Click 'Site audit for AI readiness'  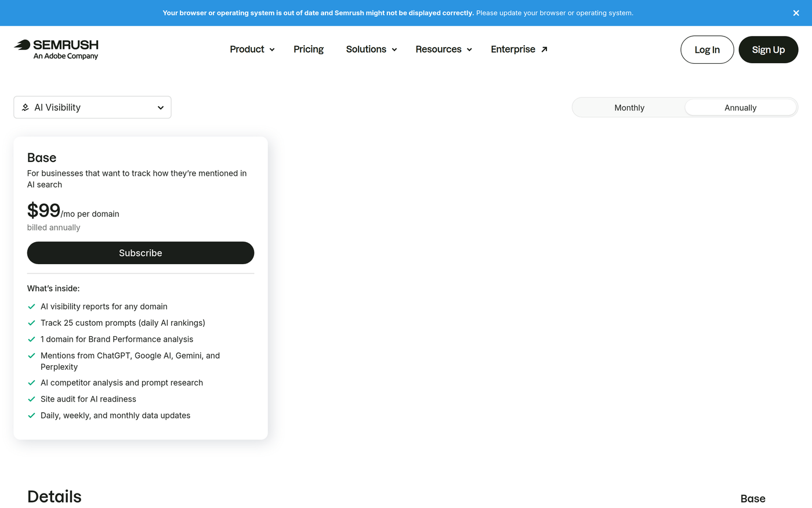88,399
